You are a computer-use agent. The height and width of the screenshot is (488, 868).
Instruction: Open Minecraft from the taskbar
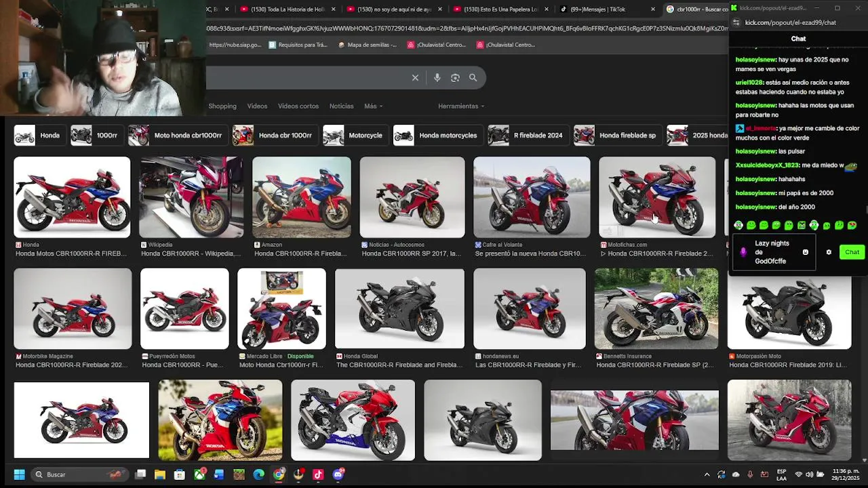coord(239,474)
